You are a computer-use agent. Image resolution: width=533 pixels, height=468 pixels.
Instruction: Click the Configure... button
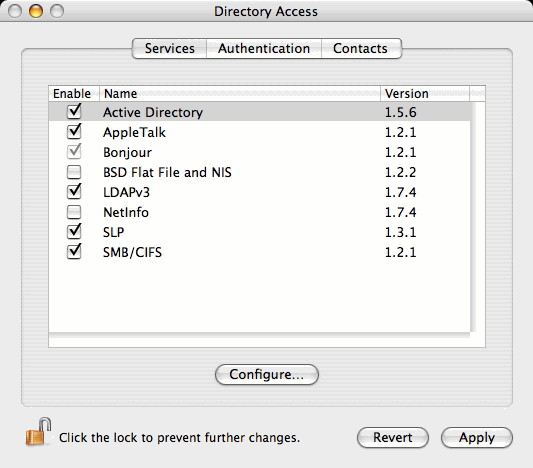[267, 375]
